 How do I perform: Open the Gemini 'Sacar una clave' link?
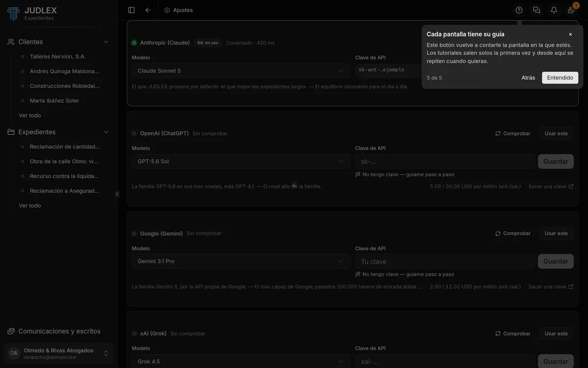(551, 287)
